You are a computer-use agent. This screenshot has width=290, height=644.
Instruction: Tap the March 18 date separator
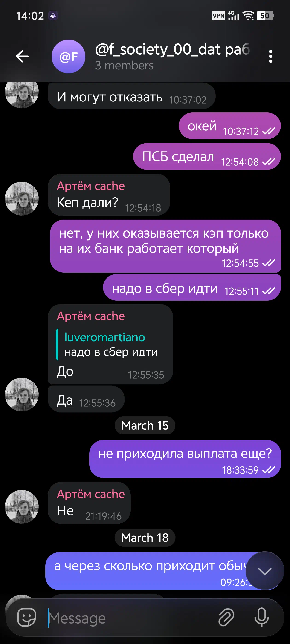pyautogui.click(x=145, y=538)
